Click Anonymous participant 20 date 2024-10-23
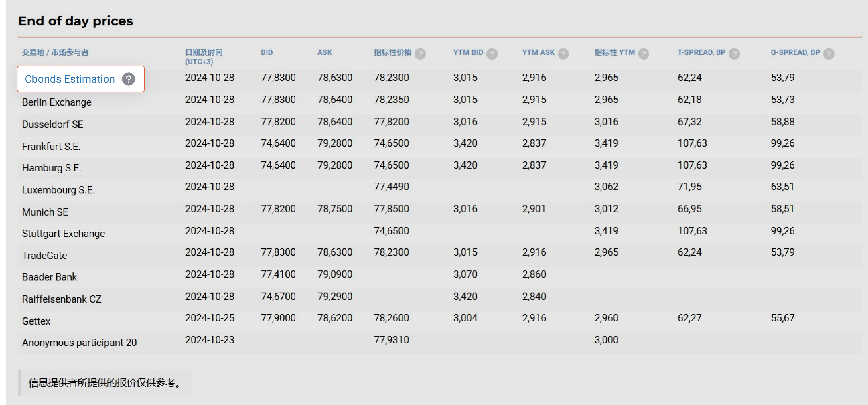Image resolution: width=868 pixels, height=405 pixels. click(210, 340)
